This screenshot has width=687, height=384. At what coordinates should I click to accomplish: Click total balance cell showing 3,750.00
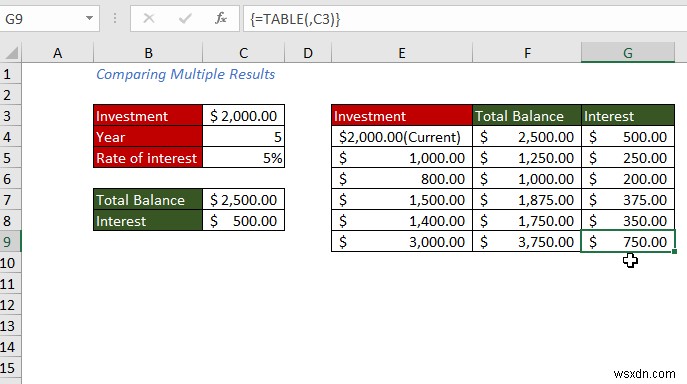tap(527, 242)
